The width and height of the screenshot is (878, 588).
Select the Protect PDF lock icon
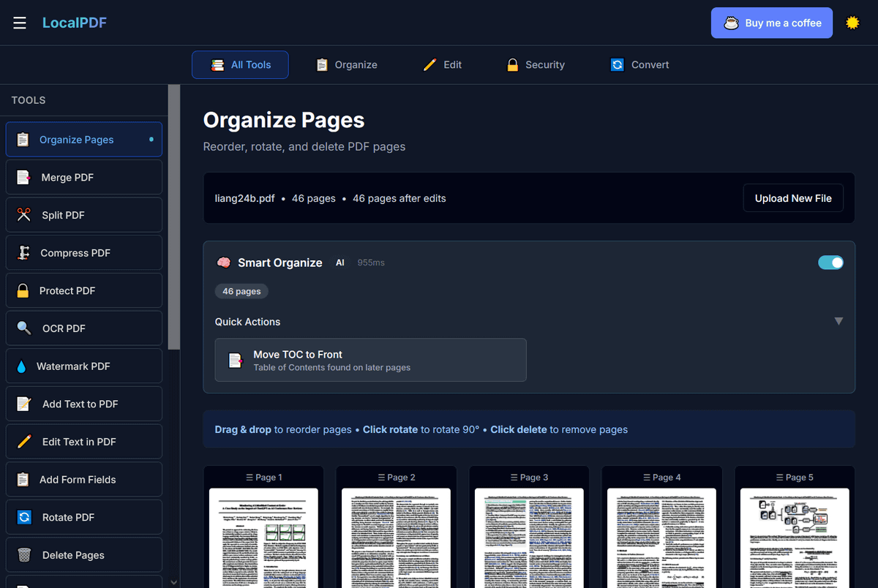(23, 291)
